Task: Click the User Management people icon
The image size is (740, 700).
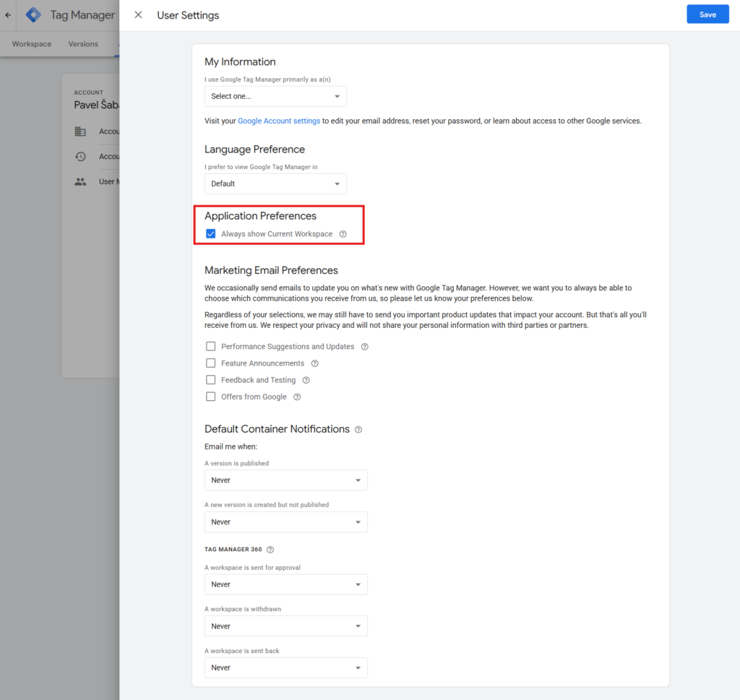Action: tap(80, 181)
